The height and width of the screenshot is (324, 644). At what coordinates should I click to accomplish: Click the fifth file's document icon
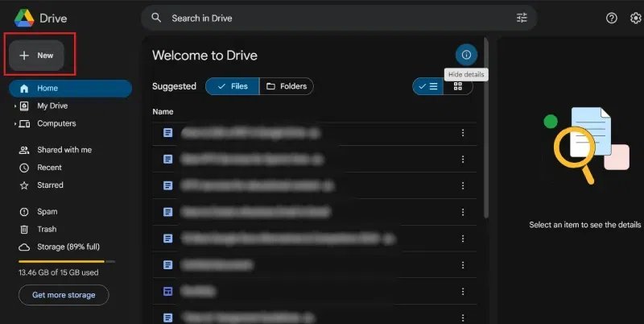[168, 239]
